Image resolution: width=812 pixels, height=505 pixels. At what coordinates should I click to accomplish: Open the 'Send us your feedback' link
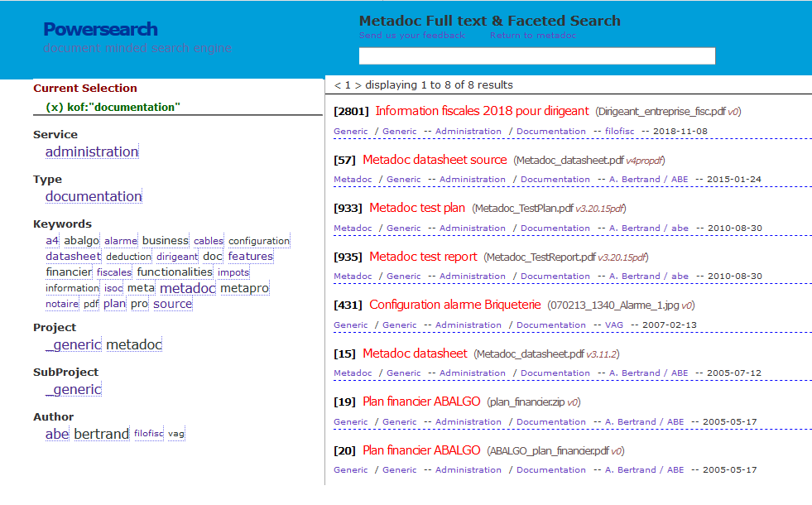[x=411, y=36]
